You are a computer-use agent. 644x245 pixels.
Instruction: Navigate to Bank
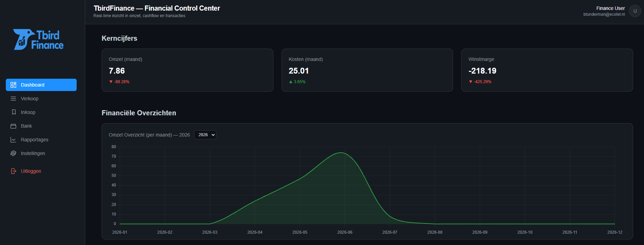tap(41, 126)
